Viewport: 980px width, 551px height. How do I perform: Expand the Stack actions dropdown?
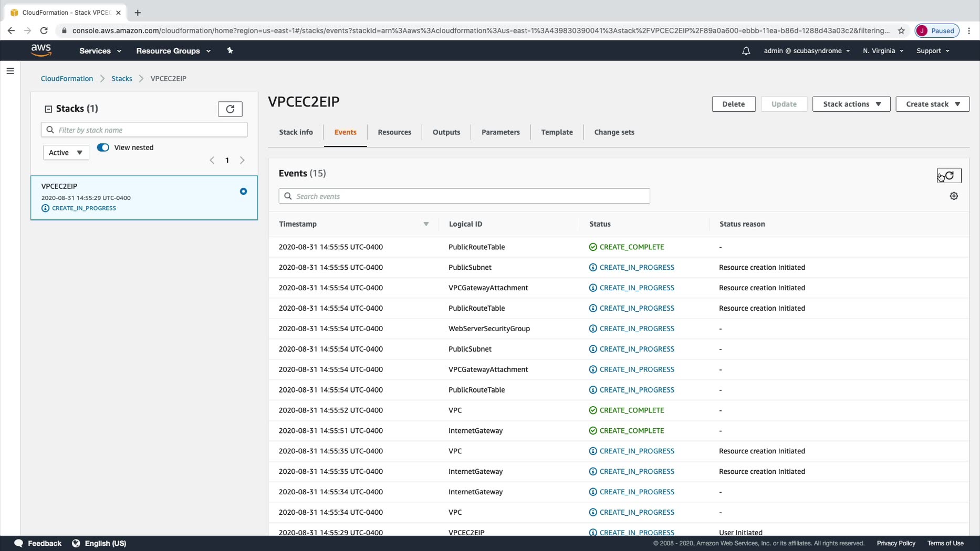[x=851, y=104]
